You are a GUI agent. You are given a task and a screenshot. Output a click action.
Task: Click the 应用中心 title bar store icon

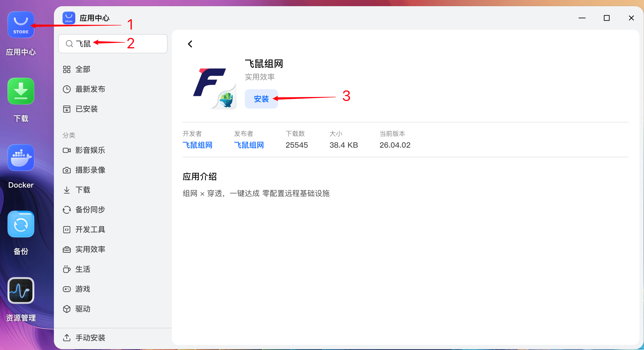coord(69,18)
